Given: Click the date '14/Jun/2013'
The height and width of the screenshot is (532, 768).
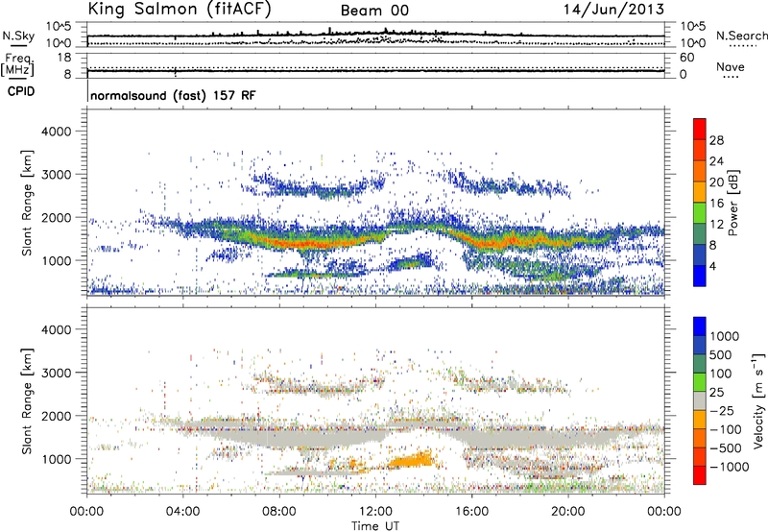Looking at the screenshot, I should click(x=613, y=10).
